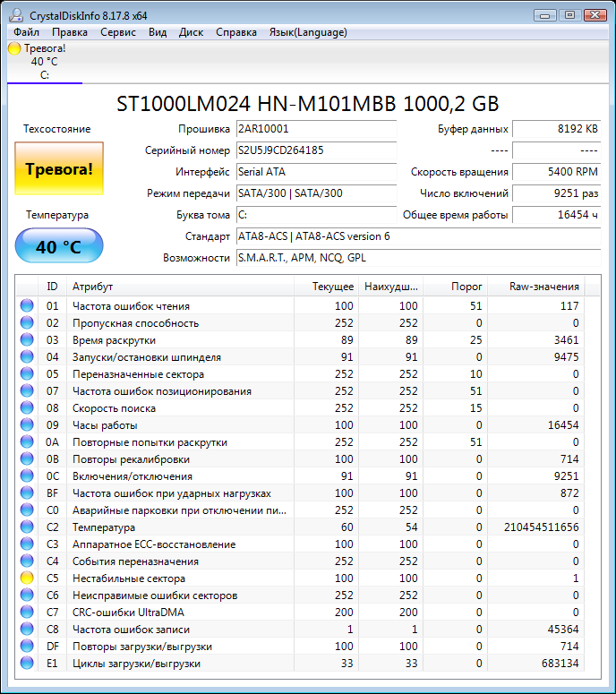This screenshot has height=694, width=616.
Task: Click the serial number field S2U5J9CD264185
Action: (316, 150)
